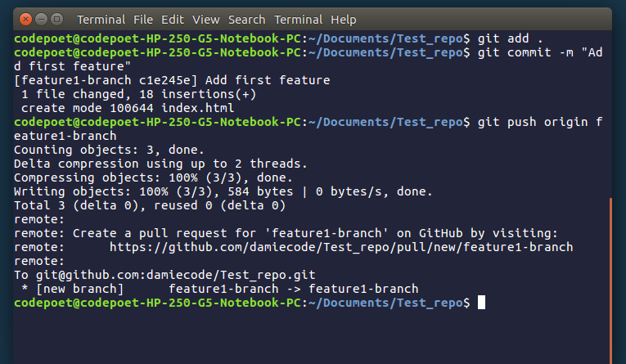Close the terminal window
626x364 pixels.
click(x=26, y=19)
